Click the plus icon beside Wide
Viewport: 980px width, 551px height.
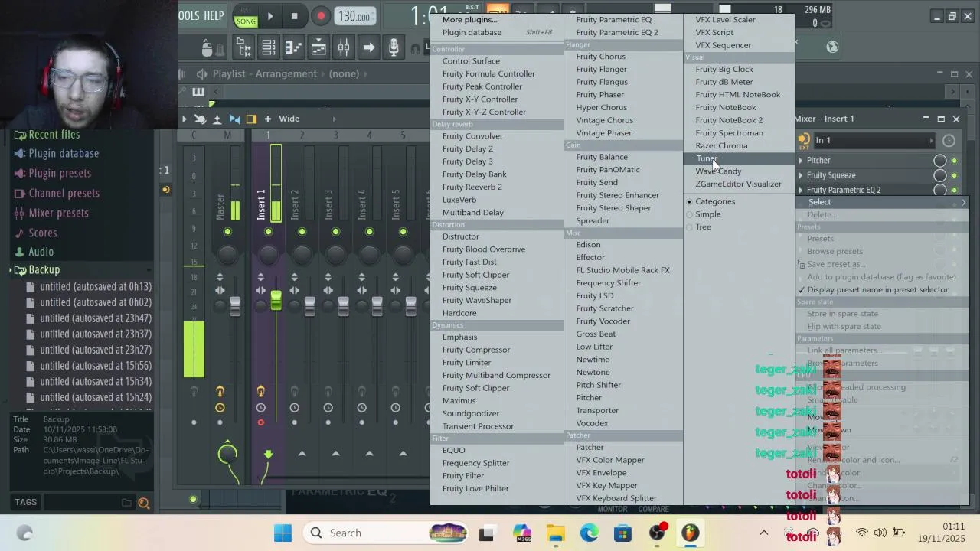pyautogui.click(x=268, y=119)
